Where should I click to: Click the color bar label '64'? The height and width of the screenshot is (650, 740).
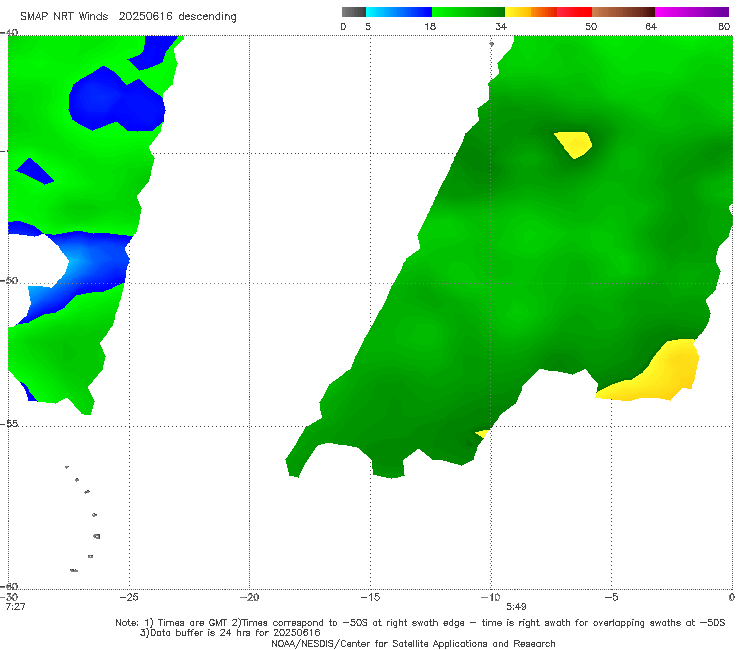(651, 26)
